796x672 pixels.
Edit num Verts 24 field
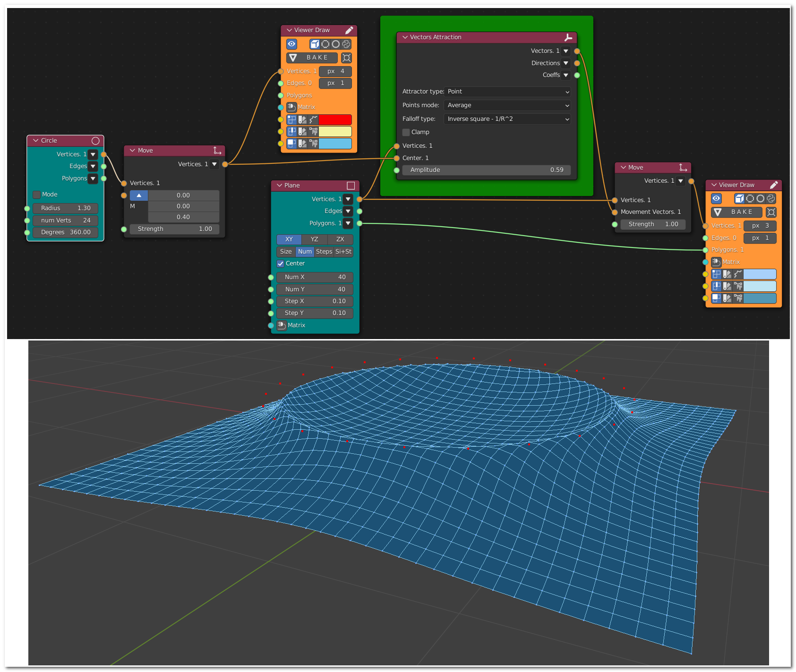pos(66,221)
